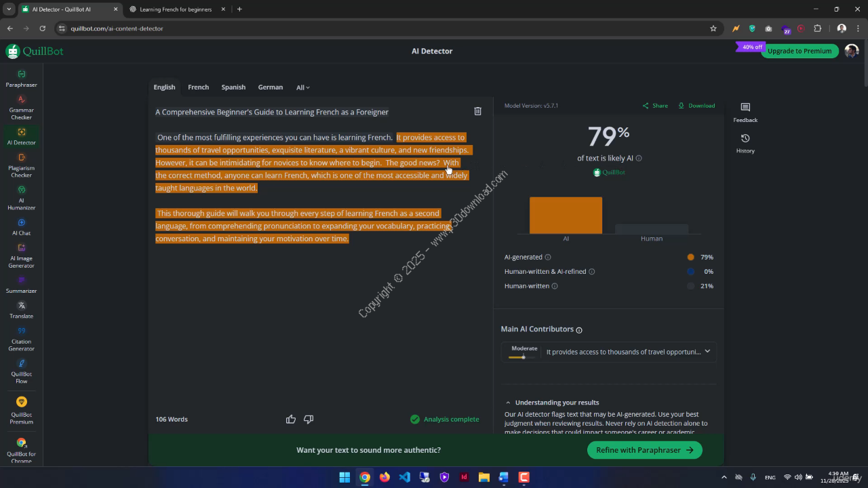
Task: Open the History panel
Action: pyautogui.click(x=745, y=143)
